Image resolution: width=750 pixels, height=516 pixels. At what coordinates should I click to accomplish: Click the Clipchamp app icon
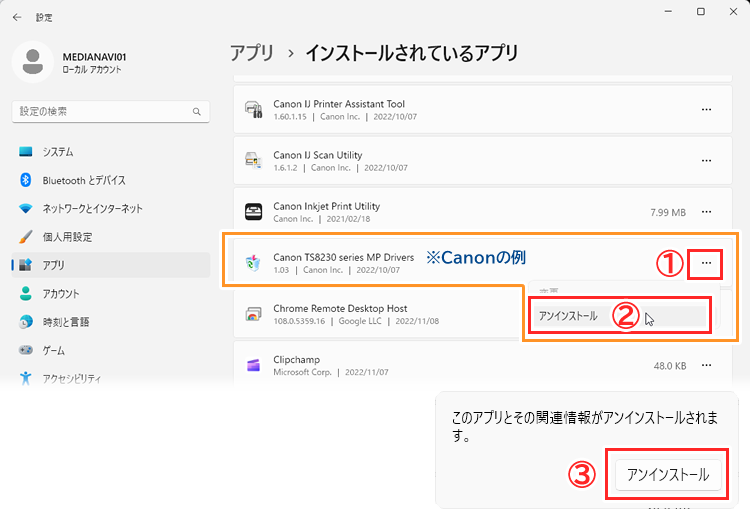(x=254, y=365)
